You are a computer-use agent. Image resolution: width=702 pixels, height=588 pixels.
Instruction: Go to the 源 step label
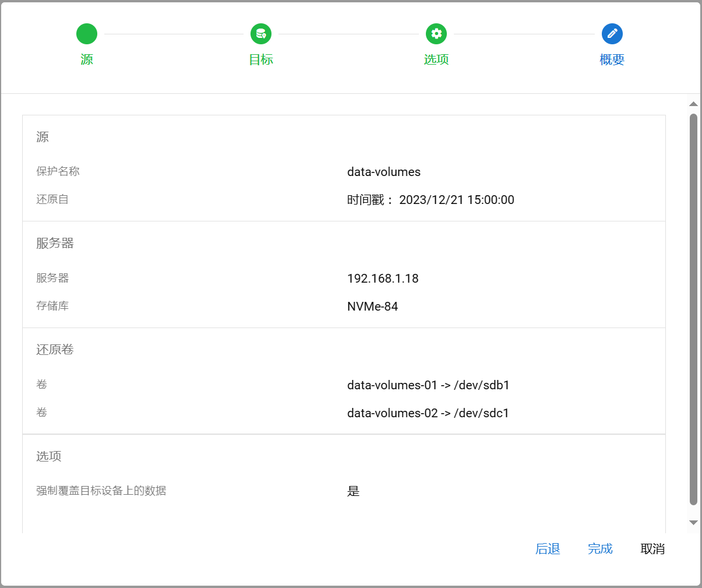click(87, 59)
